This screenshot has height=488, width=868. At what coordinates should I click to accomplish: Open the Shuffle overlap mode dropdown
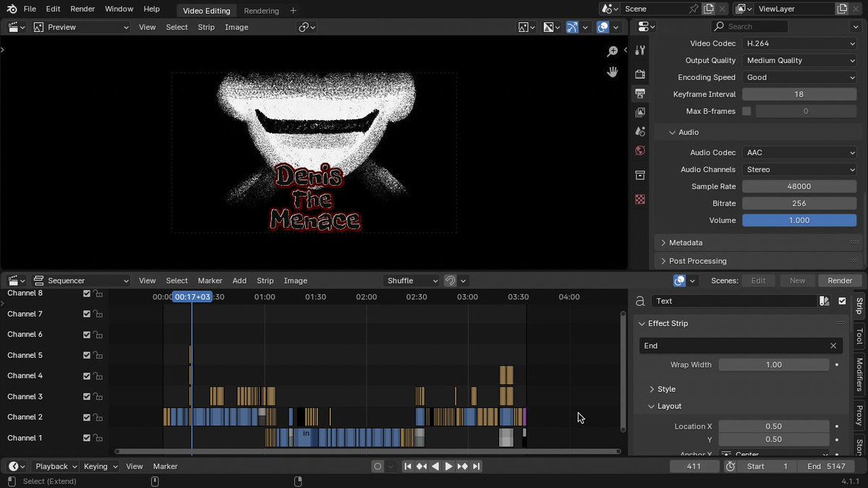click(x=412, y=281)
